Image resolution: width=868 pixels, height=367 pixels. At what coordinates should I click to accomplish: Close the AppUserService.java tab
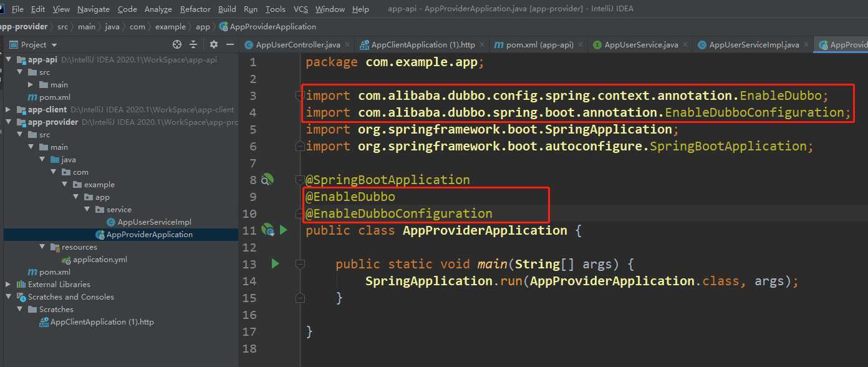tap(686, 45)
